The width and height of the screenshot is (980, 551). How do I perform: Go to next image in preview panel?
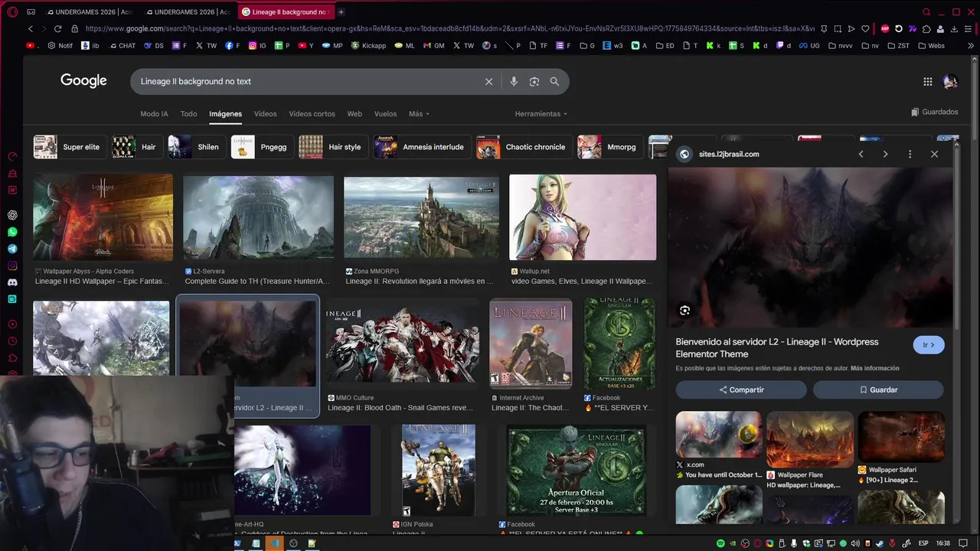click(x=885, y=154)
